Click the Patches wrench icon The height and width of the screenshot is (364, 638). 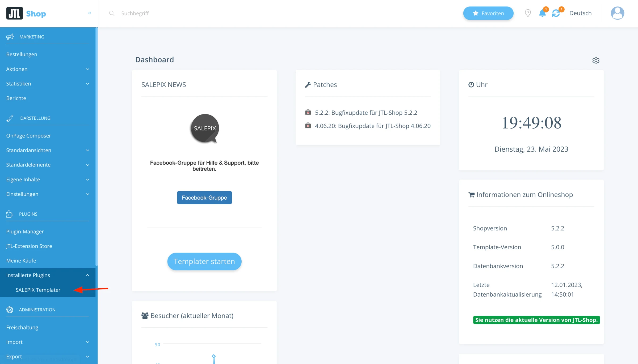pyautogui.click(x=308, y=85)
